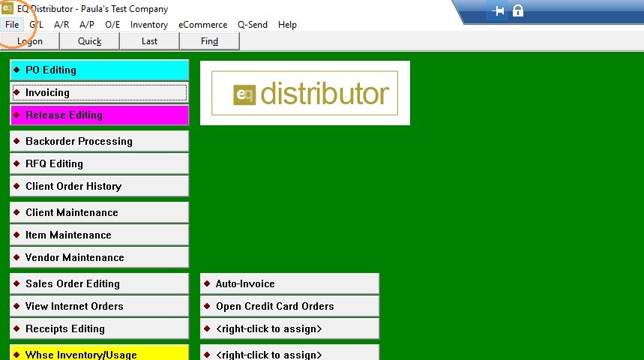Open the Help menu
This screenshot has height=360, width=644.
[x=287, y=25]
